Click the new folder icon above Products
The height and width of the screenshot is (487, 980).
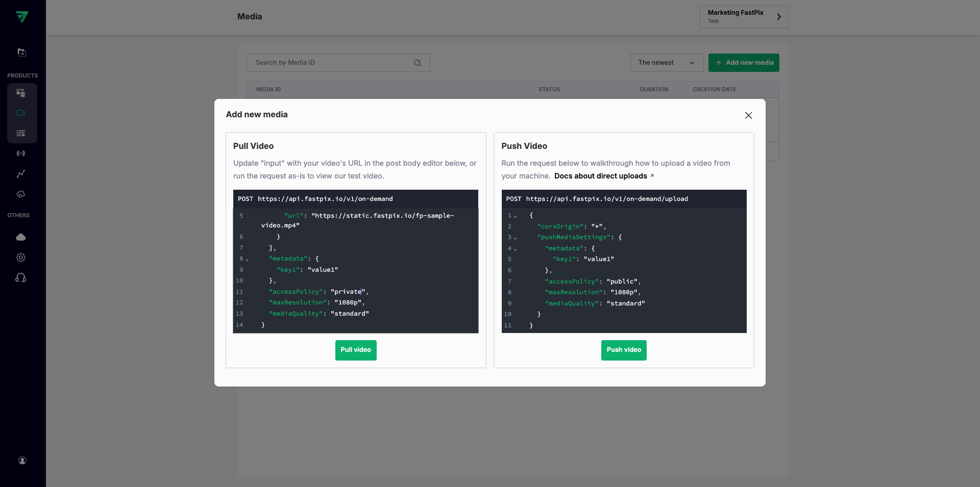click(21, 52)
